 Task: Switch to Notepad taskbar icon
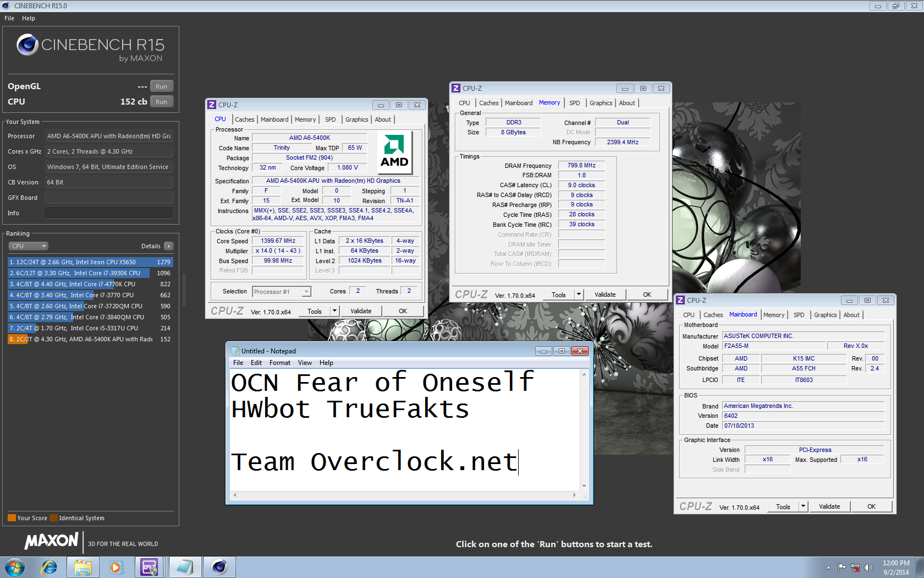tap(185, 567)
